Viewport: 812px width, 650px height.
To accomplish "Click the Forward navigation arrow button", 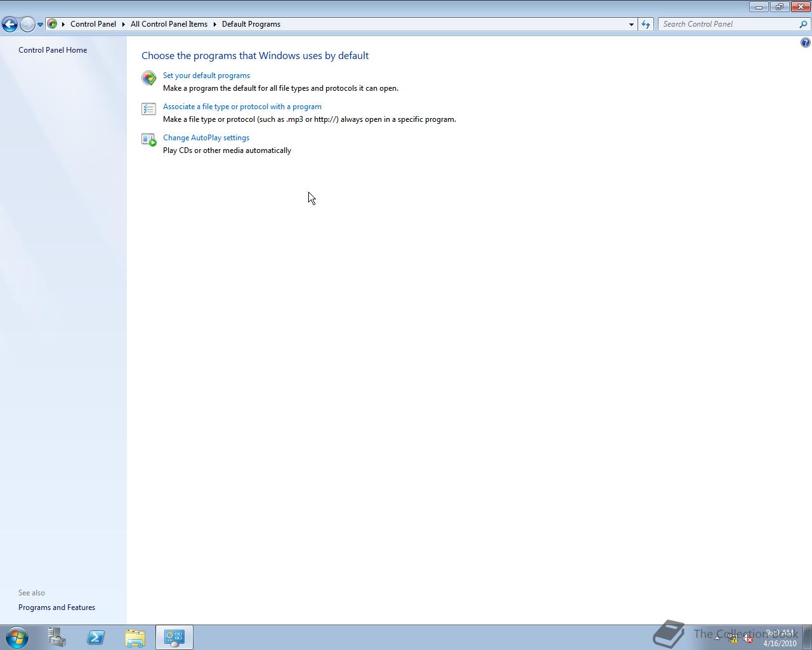I will (27, 24).
